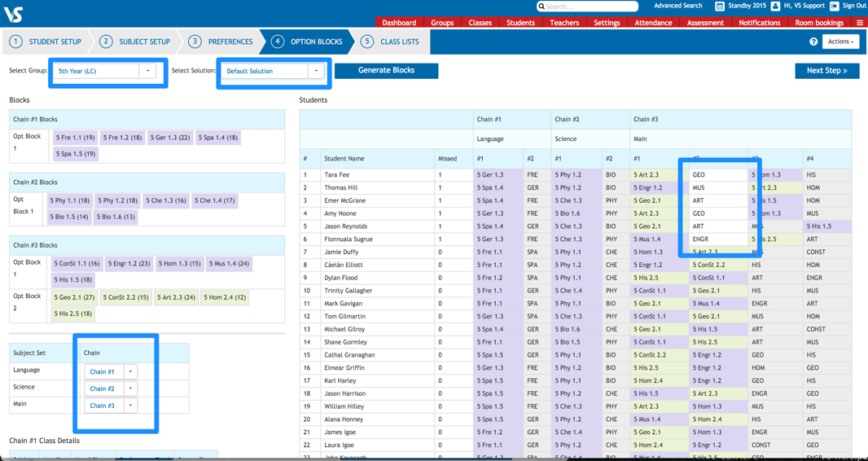This screenshot has height=461, width=868.
Task: Click the Next Step button
Action: (x=827, y=71)
